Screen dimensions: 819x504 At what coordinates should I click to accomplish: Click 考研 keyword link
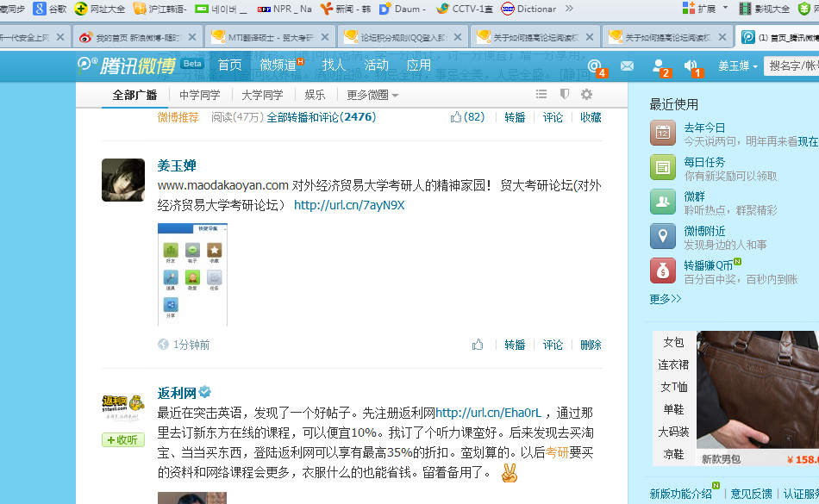[557, 452]
